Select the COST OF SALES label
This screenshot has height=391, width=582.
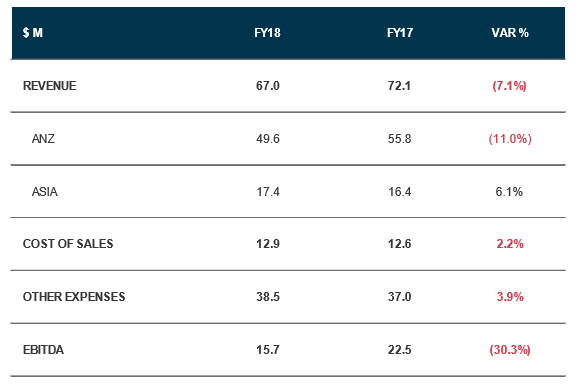[68, 244]
